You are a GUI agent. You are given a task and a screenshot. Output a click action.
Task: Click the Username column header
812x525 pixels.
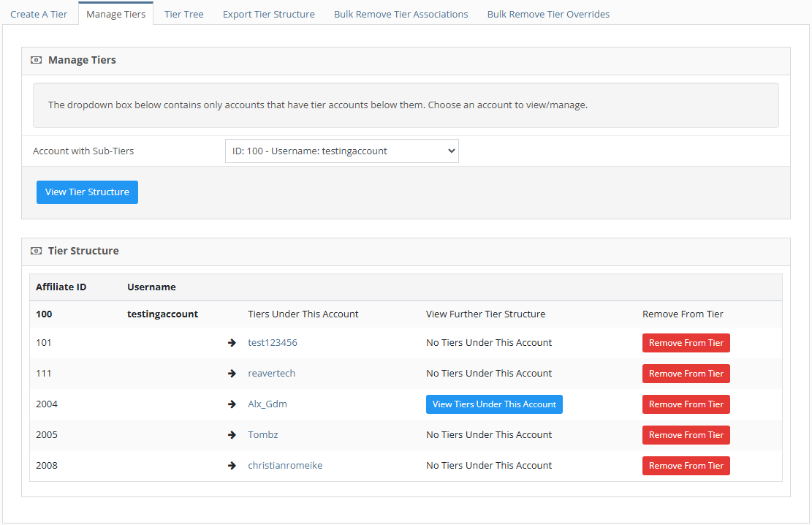[x=152, y=287]
